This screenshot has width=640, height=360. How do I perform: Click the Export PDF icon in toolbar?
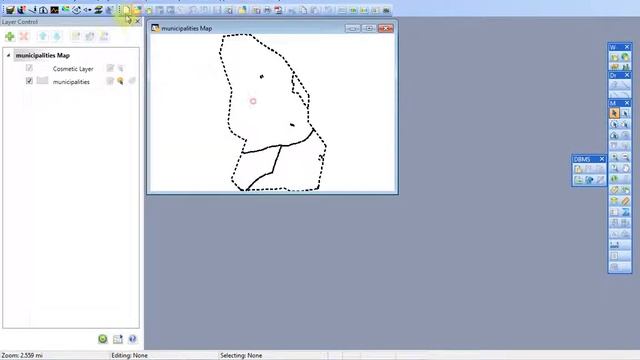point(278,10)
